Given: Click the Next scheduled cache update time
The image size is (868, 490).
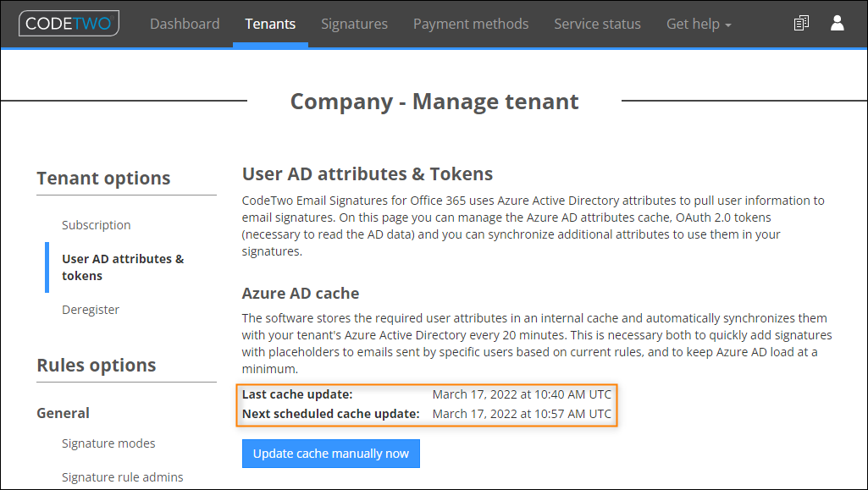Looking at the screenshot, I should 522,414.
